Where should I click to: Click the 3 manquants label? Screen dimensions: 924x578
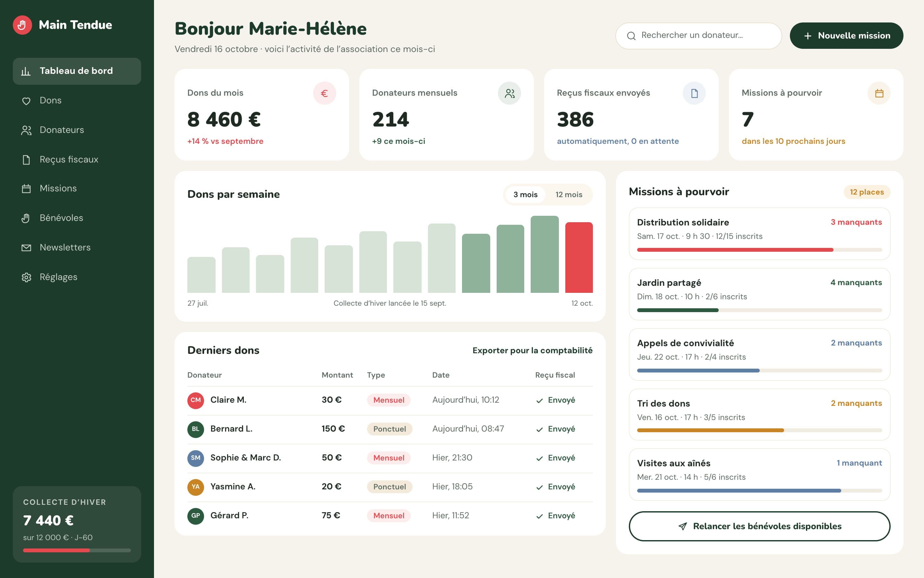pyautogui.click(x=856, y=222)
